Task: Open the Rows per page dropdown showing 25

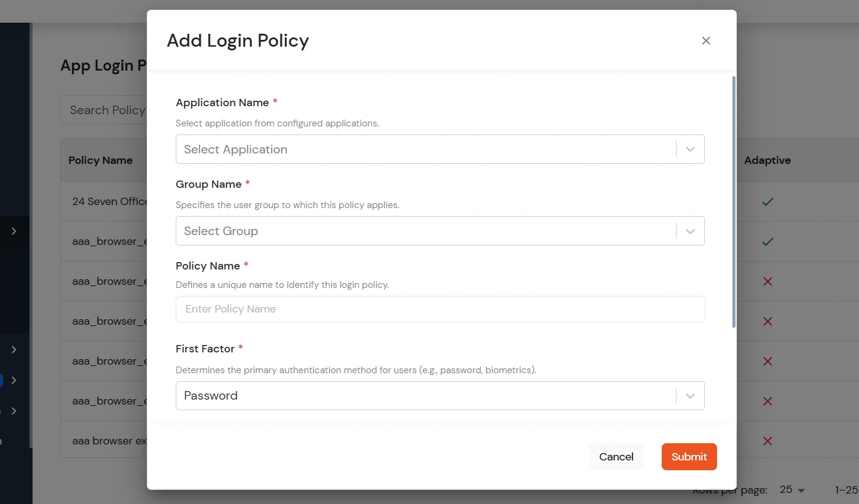Action: (x=790, y=489)
